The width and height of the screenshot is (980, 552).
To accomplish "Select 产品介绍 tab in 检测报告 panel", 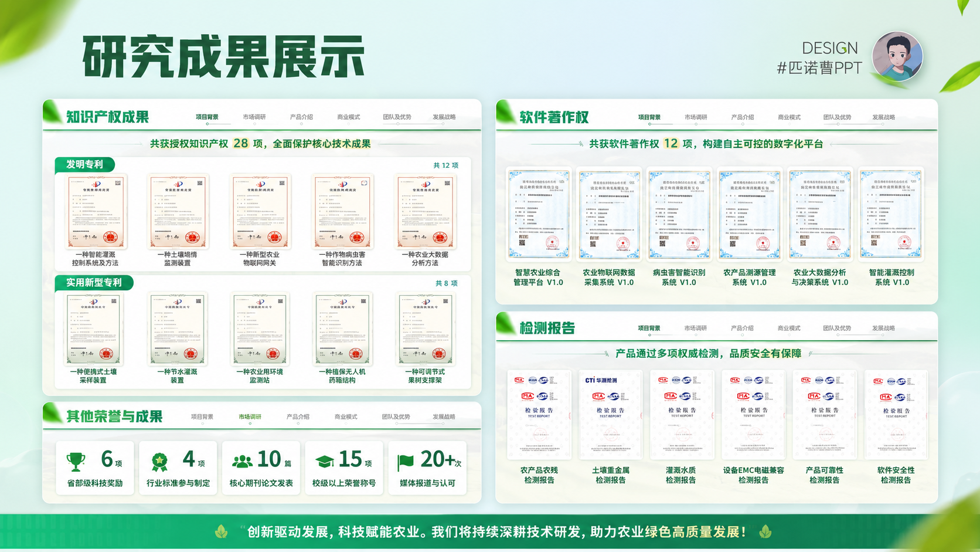I will click(742, 329).
